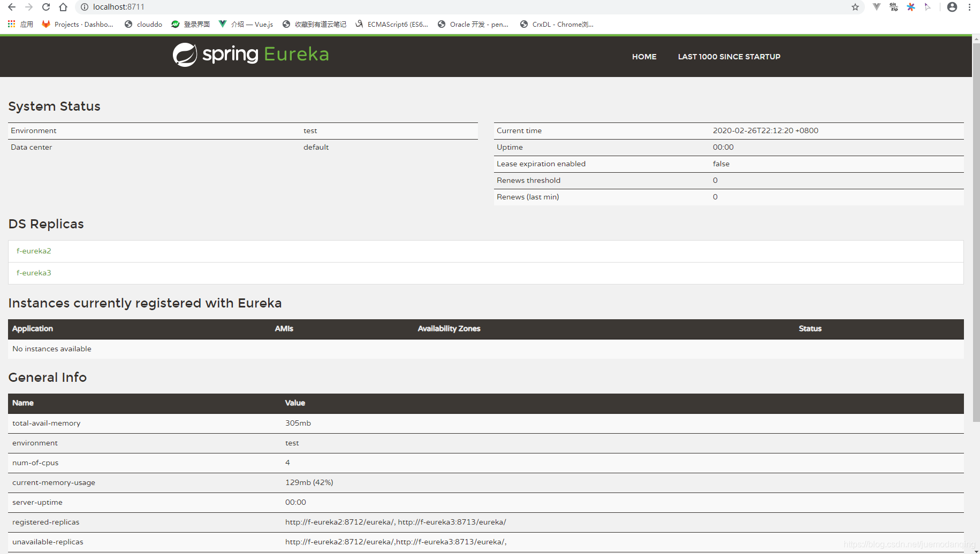
Task: Select the registered-replicas URL value
Action: tap(396, 522)
